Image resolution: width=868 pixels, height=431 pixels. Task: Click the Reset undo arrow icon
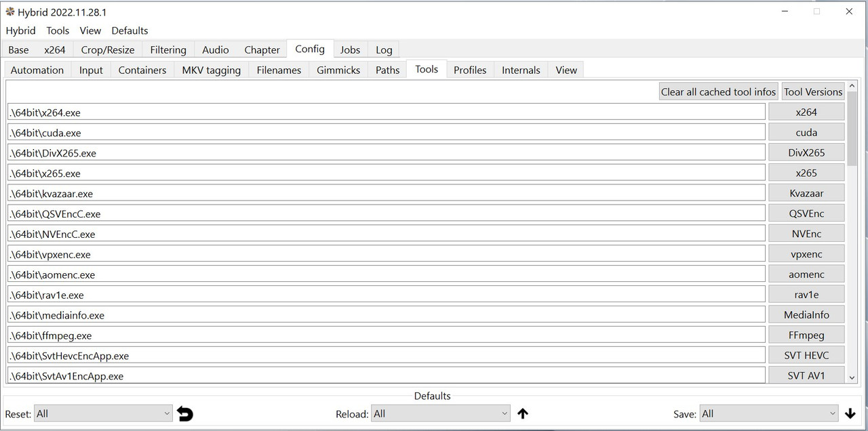click(x=185, y=413)
